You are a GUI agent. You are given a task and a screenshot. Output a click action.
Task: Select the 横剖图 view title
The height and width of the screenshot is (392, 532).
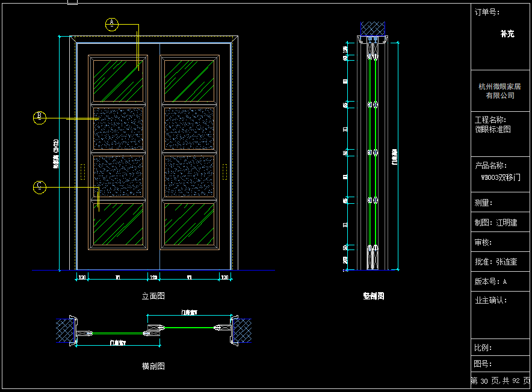153,366
